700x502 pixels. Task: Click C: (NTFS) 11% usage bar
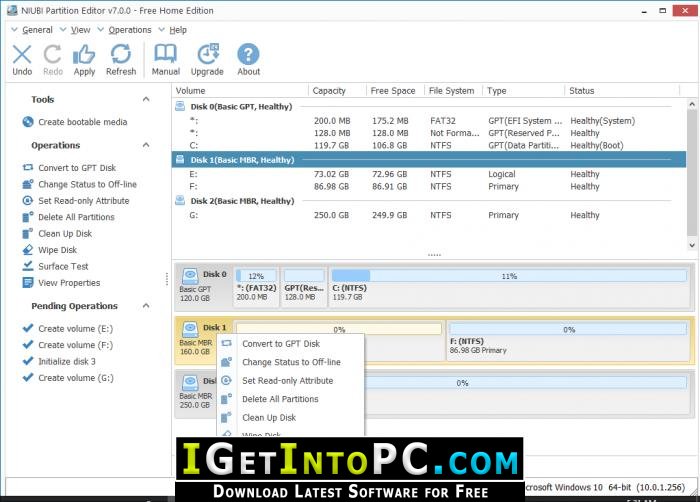pos(509,276)
